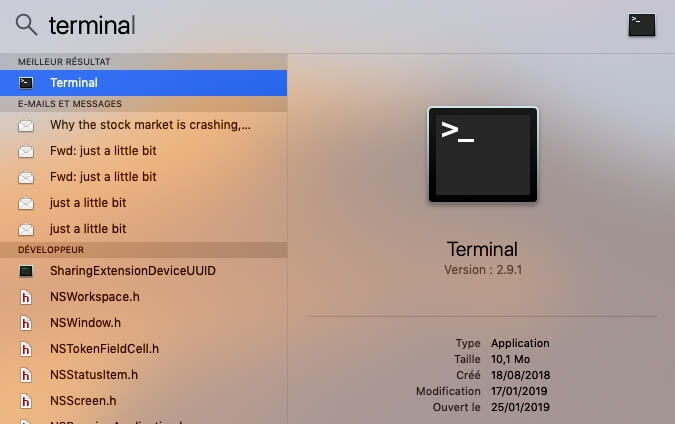
Task: Click the Développeur section header
Action: pyautogui.click(x=143, y=250)
